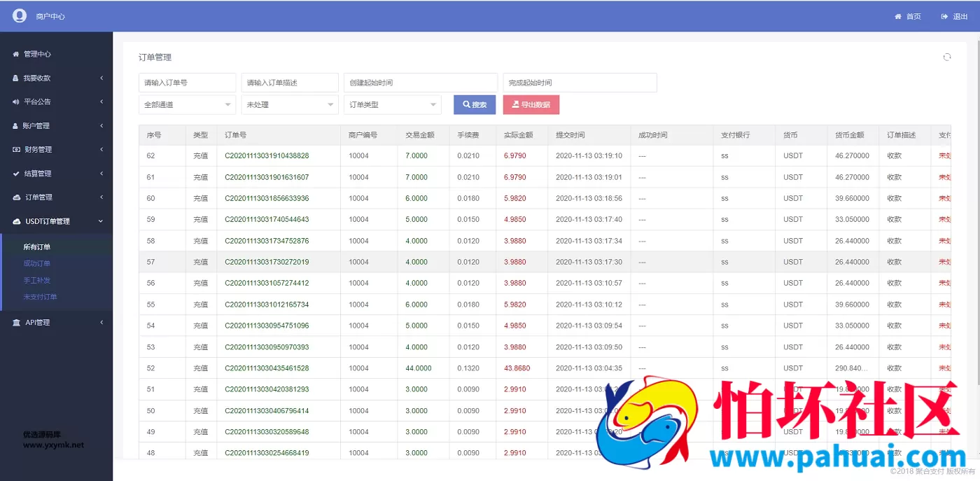Click the 首页 link in header
Viewport: 980px width, 481px height.
pyautogui.click(x=908, y=16)
